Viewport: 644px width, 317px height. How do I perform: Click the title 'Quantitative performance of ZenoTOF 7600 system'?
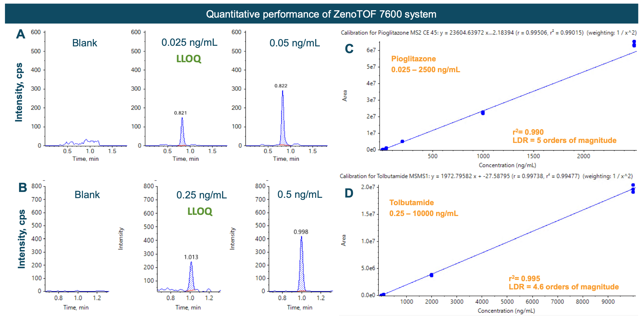[321, 14]
